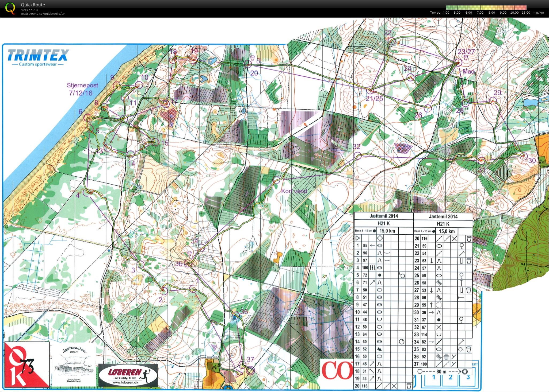Image resolution: width=549 pixels, height=392 pixels.
Task: Click the OK 73 club logo
Action: (27, 365)
